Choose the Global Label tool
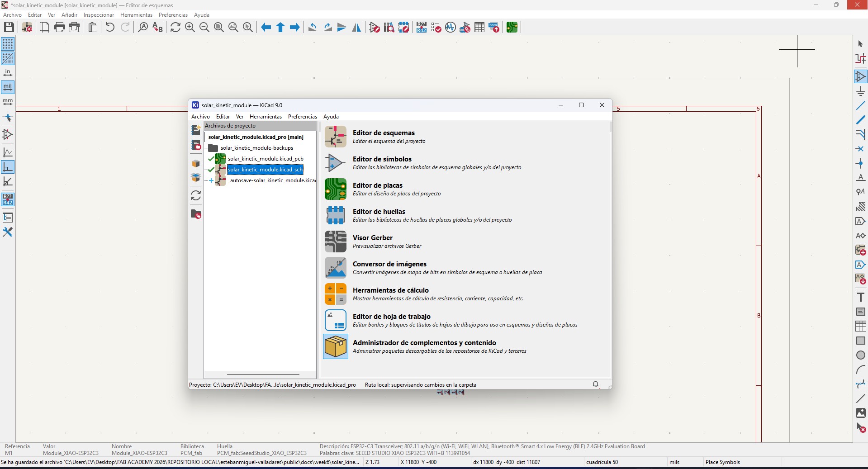Screen dimensions: 868x469 tap(860, 221)
